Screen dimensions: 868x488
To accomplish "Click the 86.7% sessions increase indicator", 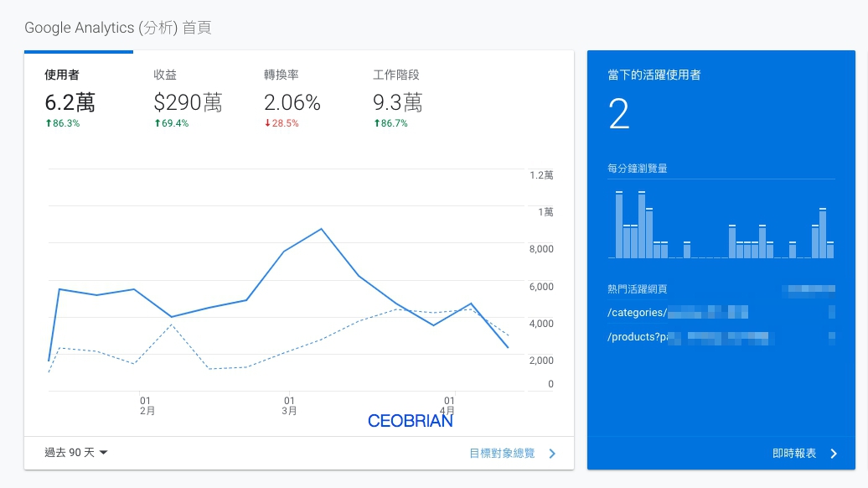I will 390,123.
